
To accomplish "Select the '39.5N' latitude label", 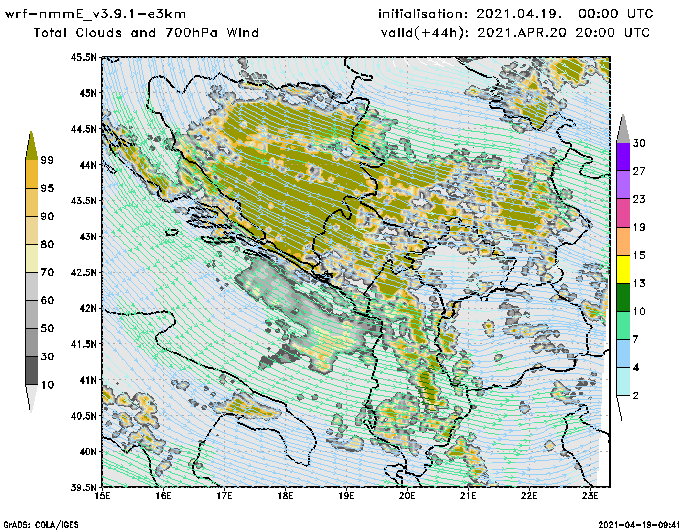I will coord(83,487).
